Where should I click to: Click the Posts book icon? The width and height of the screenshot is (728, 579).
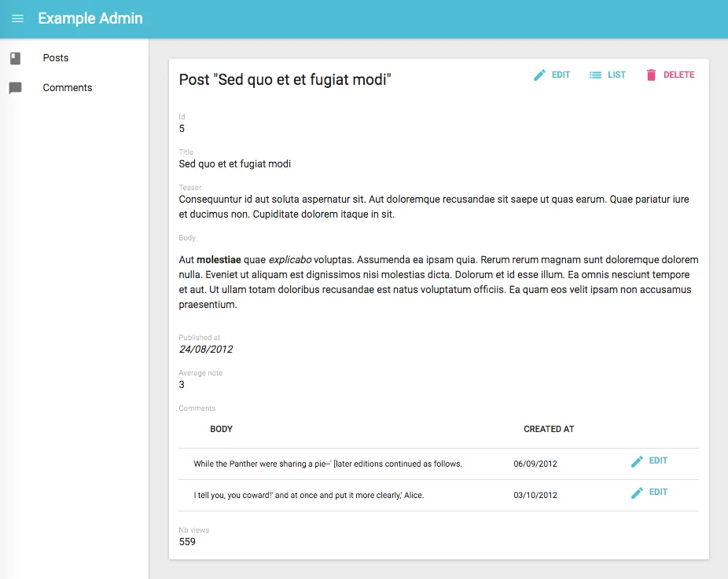pyautogui.click(x=15, y=58)
